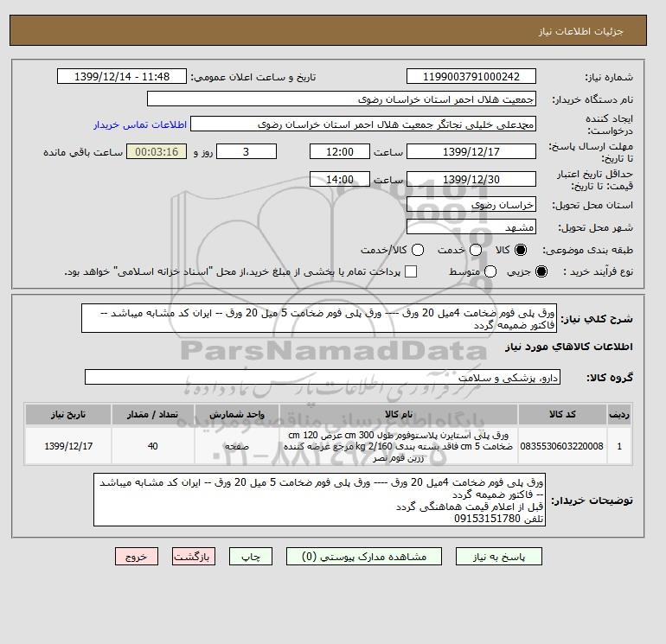The height and width of the screenshot is (644, 666).
Task: Click price validity date 1399/12/30 field
Action: pos(471,179)
